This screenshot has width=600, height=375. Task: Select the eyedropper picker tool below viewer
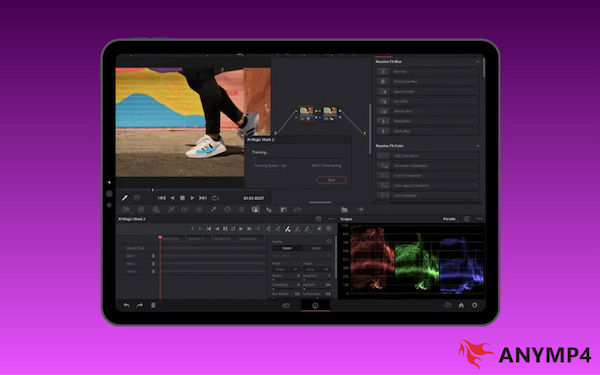[125, 198]
